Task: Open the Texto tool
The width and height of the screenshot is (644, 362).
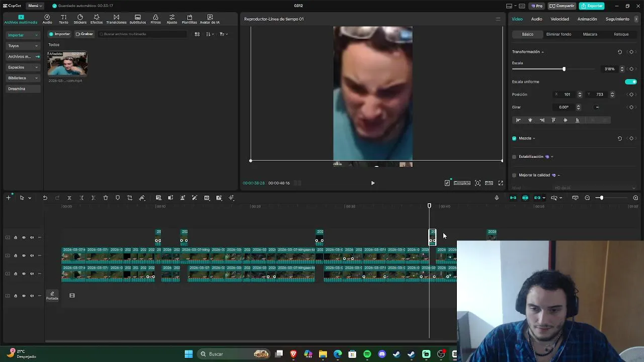Action: [x=63, y=19]
